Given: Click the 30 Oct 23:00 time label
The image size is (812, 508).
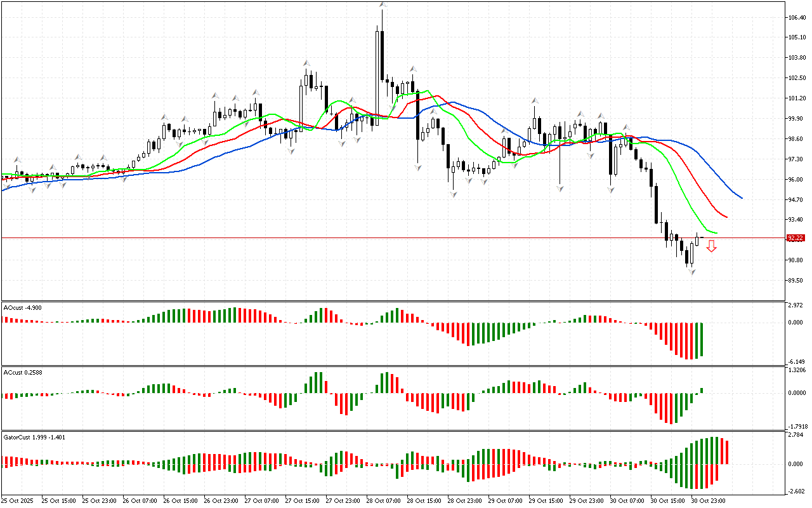Looking at the screenshot, I should click(x=708, y=500).
